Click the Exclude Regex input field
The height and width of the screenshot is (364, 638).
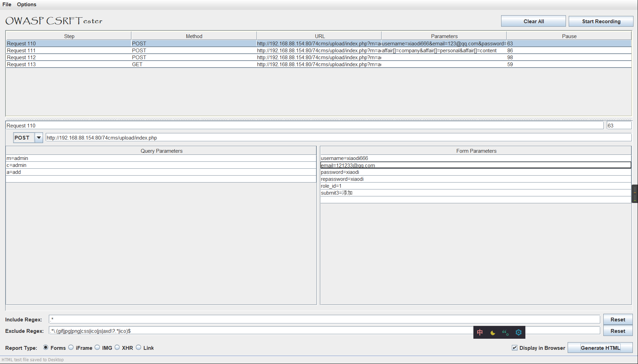(324, 331)
